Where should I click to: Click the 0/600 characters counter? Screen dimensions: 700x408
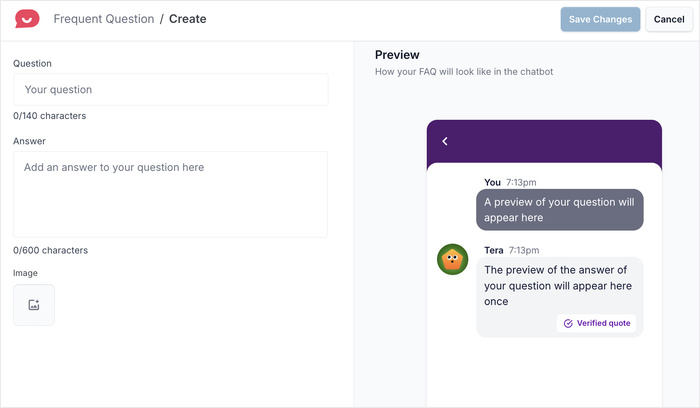(50, 250)
